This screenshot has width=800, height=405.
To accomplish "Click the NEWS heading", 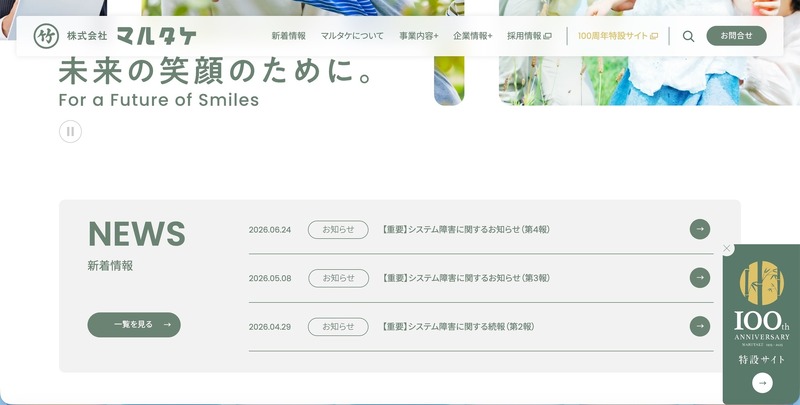I will (137, 234).
